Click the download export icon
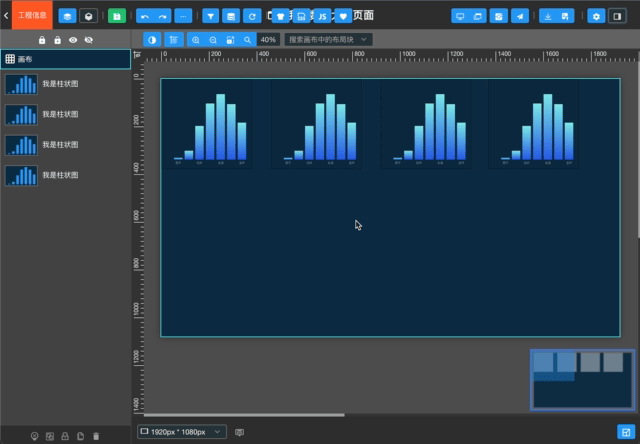Viewport: 640px width, 444px height. coord(548,16)
